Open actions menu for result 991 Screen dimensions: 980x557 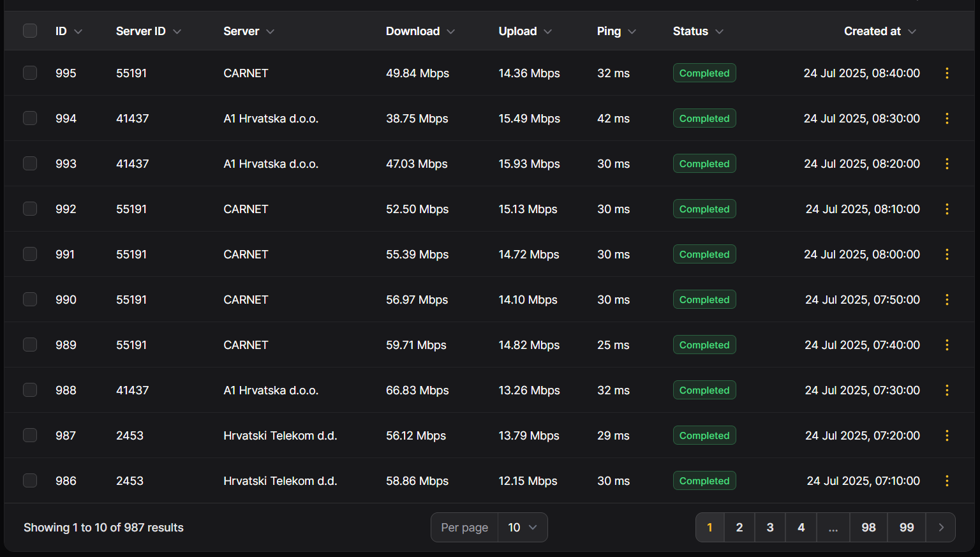[x=947, y=255]
